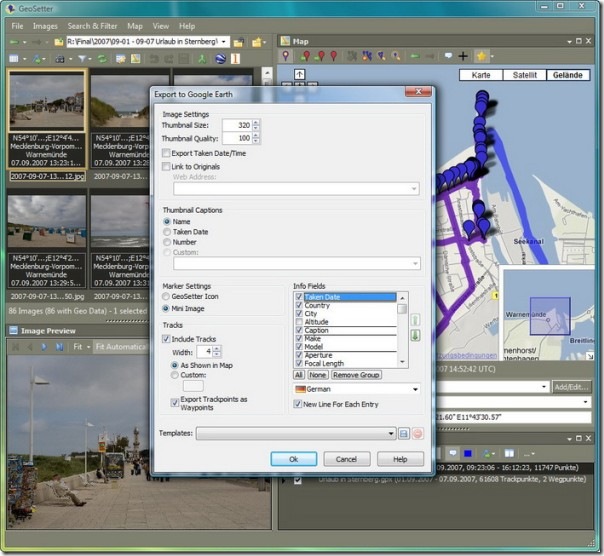
Task: Click the All info fields button
Action: point(299,375)
